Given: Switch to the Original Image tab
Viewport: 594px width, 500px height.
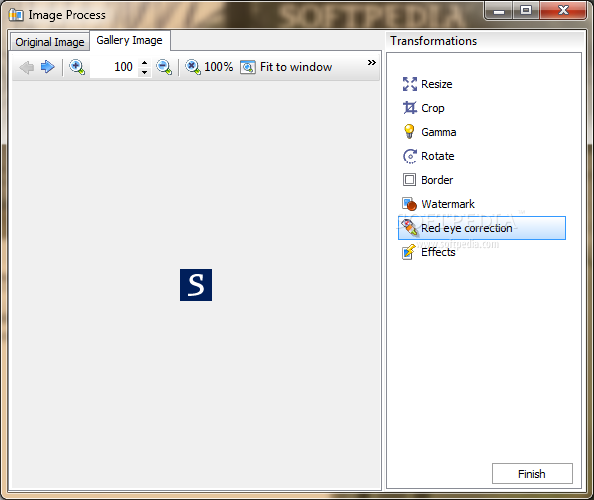Looking at the screenshot, I should click(x=50, y=42).
